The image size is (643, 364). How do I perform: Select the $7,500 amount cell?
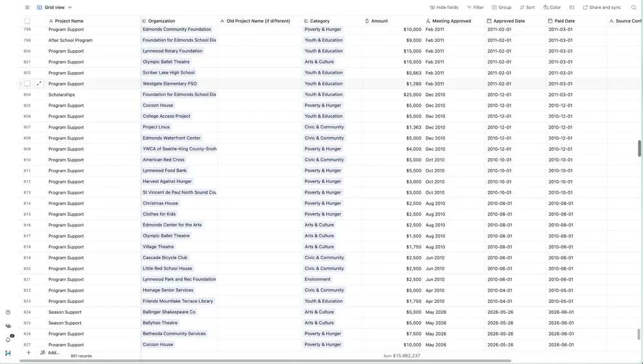coord(393,334)
